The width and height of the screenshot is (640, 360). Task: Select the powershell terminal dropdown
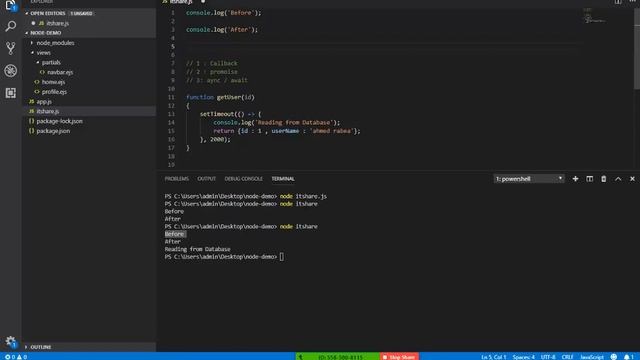[x=529, y=179]
